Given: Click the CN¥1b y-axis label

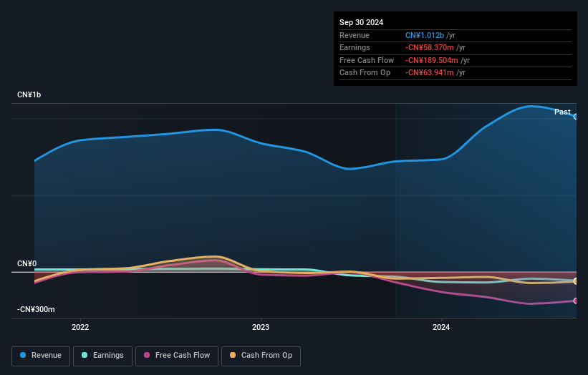Looking at the screenshot, I should tap(29, 94).
